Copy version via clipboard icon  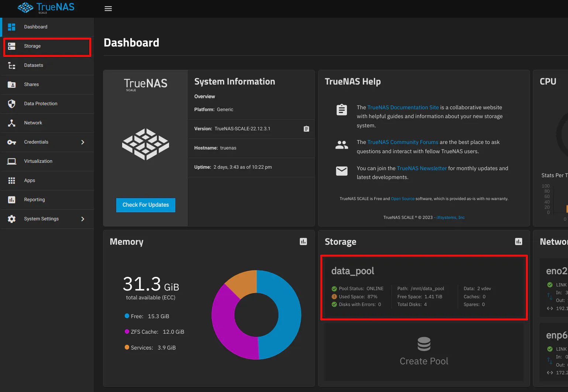pyautogui.click(x=306, y=129)
